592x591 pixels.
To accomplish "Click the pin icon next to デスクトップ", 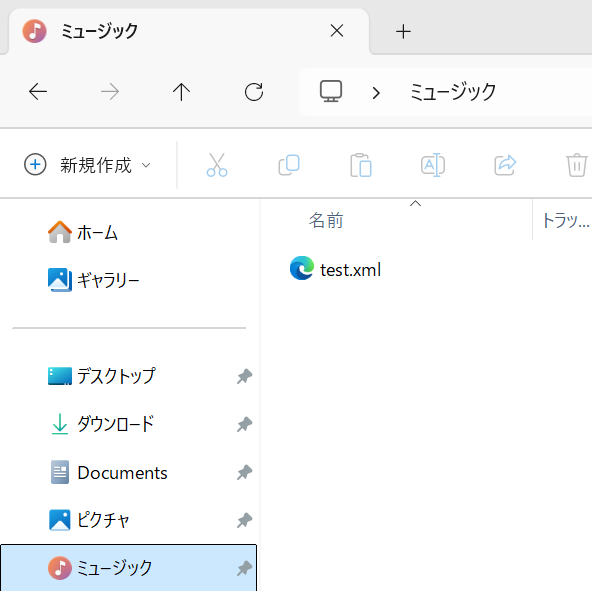I will [244, 377].
